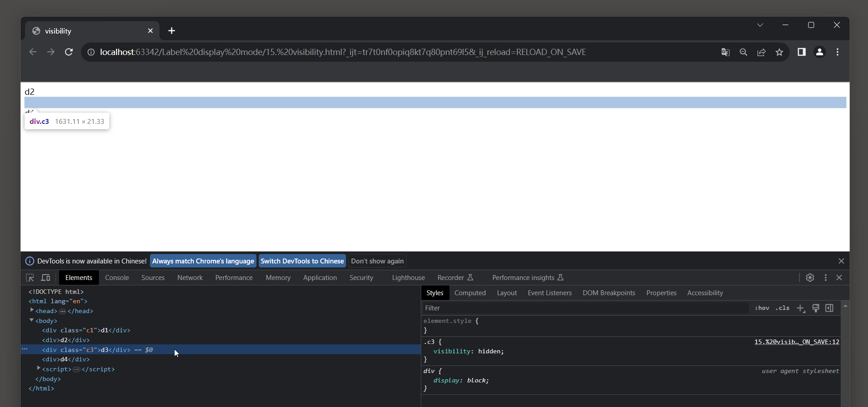Open the Accessibility pane

(705, 293)
